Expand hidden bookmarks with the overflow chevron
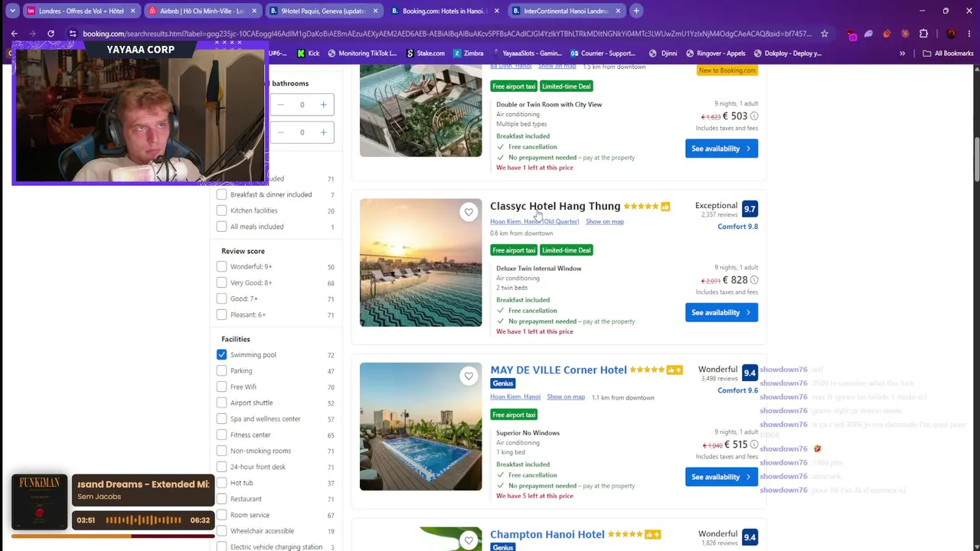 coord(902,54)
